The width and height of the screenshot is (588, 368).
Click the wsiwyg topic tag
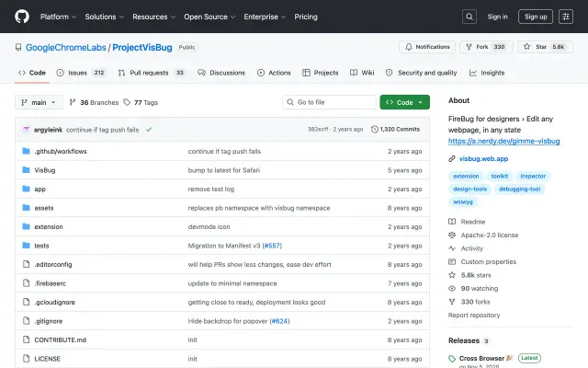[463, 201]
